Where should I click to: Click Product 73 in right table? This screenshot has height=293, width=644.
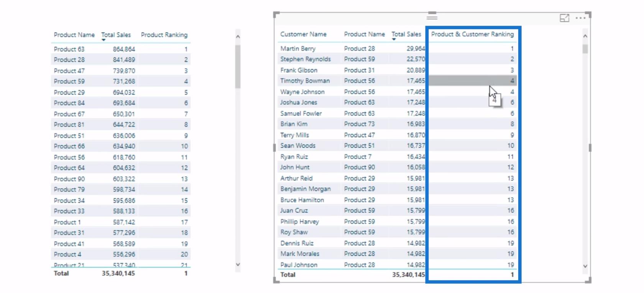359,124
